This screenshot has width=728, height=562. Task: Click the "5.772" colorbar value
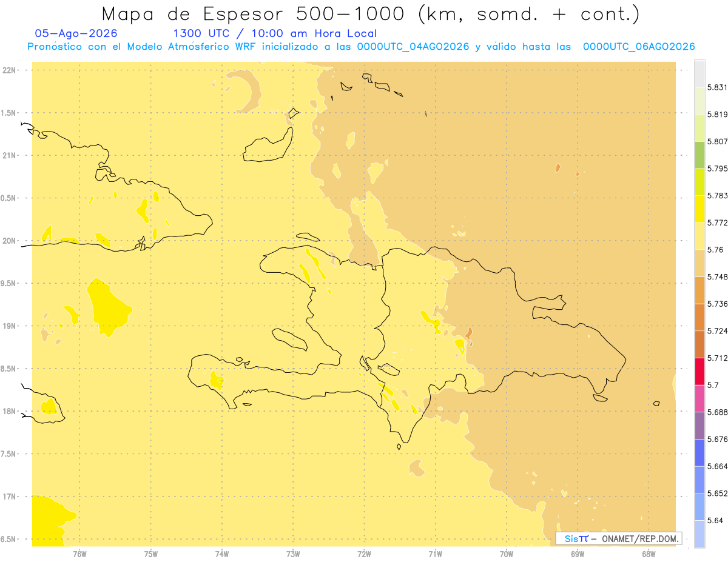[x=718, y=222]
